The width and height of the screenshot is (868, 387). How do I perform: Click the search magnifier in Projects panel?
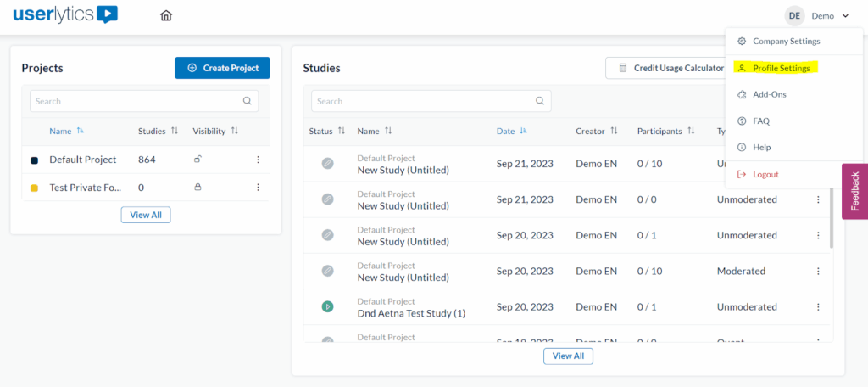pos(247,101)
